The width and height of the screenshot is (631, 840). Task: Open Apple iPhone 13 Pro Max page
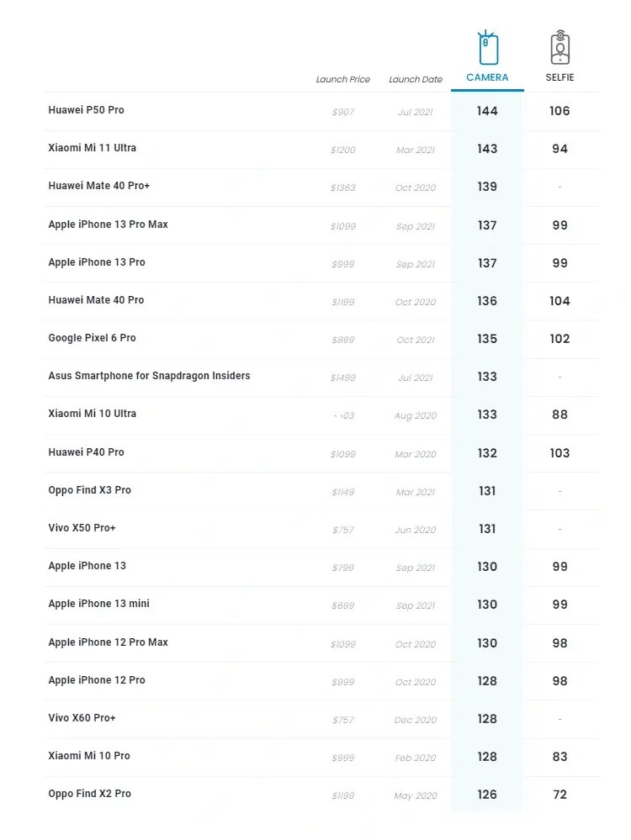(108, 225)
